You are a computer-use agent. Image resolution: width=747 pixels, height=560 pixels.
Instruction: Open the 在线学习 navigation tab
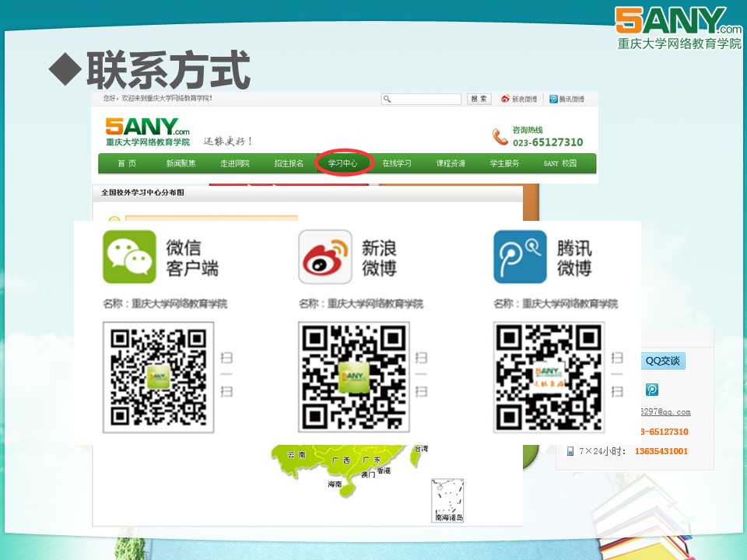coord(397,163)
